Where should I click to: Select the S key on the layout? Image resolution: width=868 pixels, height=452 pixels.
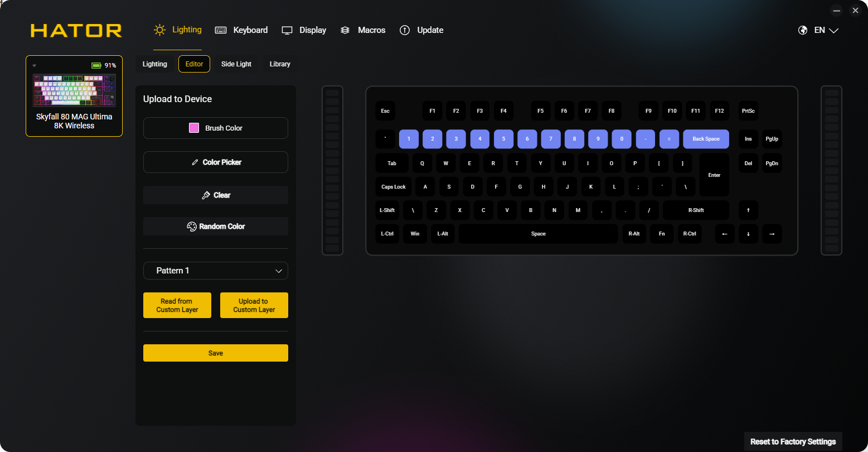pos(449,187)
